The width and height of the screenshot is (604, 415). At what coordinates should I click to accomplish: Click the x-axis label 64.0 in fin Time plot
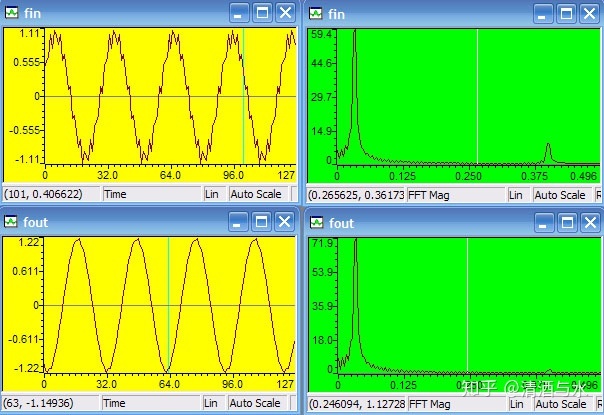[x=170, y=175]
